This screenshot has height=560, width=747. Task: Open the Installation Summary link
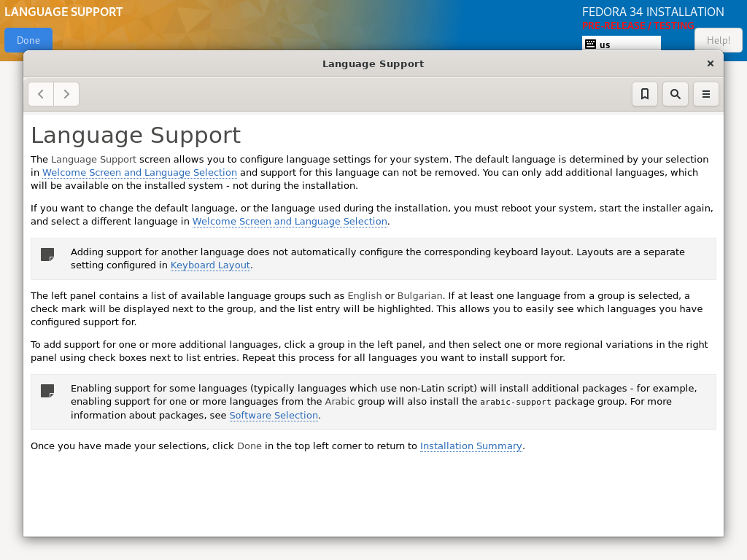pos(471,446)
